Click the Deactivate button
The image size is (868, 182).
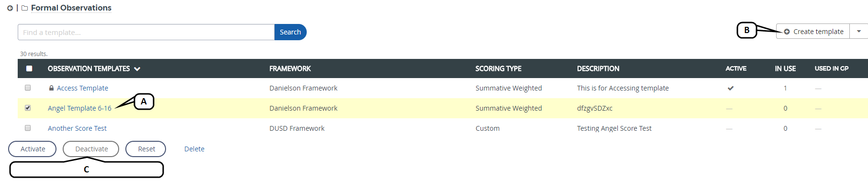click(91, 149)
